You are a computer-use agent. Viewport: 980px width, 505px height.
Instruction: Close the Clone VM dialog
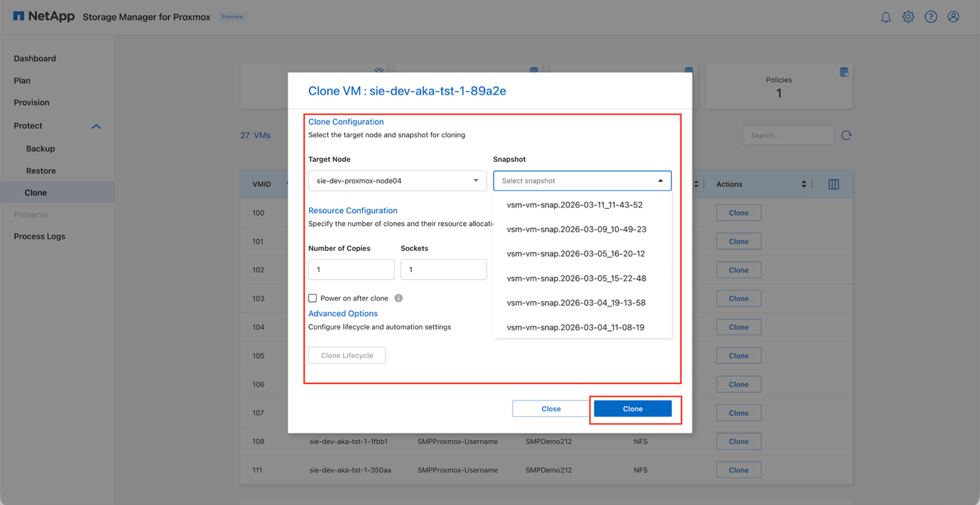[x=550, y=408]
